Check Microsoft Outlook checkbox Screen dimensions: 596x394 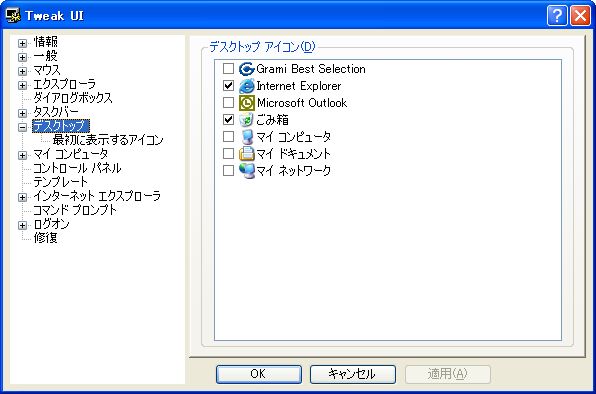coord(228,103)
